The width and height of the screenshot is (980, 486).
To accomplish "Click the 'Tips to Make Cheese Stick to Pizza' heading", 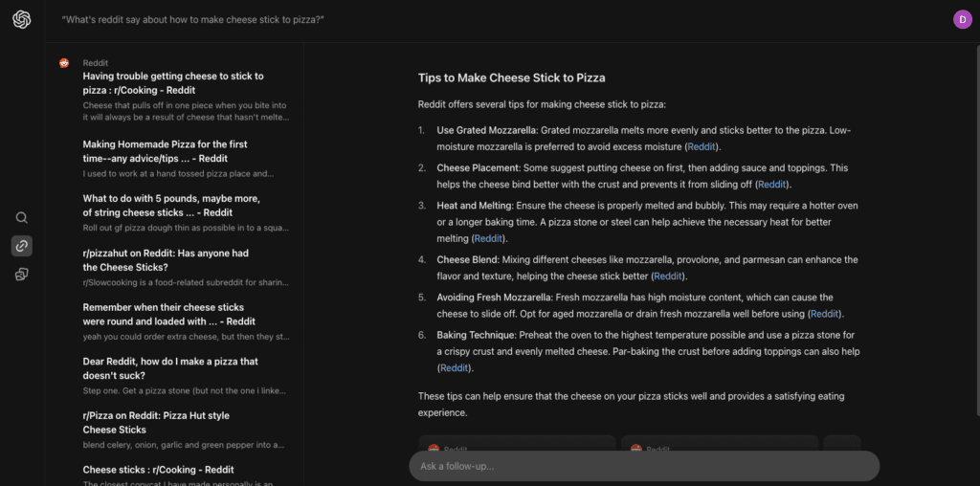I will (511, 78).
